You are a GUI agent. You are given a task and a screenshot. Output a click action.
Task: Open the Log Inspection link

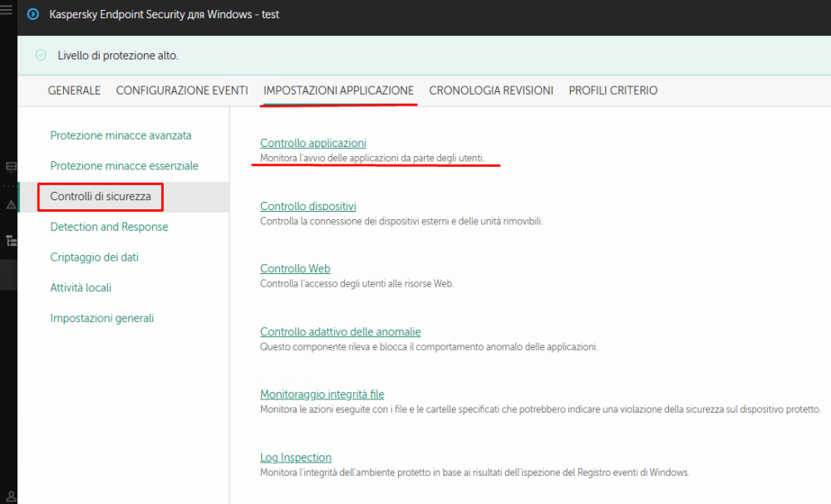click(x=296, y=458)
